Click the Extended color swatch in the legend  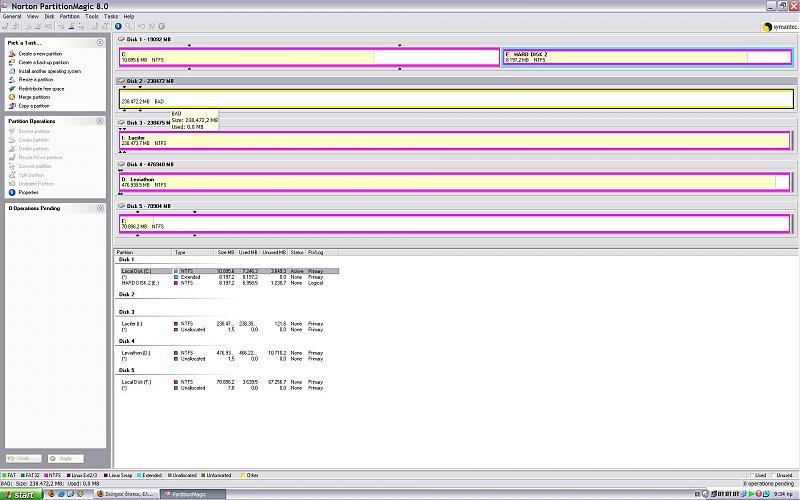(139, 475)
